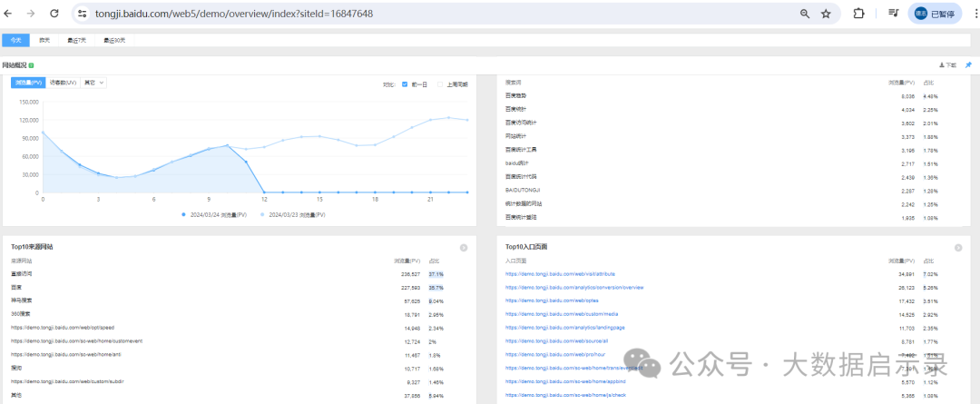This screenshot has height=404, width=980.
Task: Open site information icon in address bar
Action: [83, 13]
